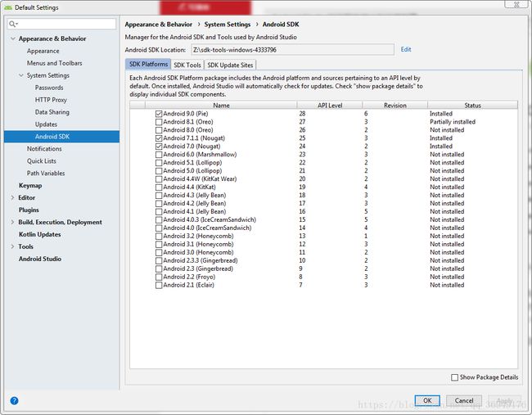This screenshot has width=532, height=415.
Task: Switch to SDK Tools tab
Action: click(187, 65)
